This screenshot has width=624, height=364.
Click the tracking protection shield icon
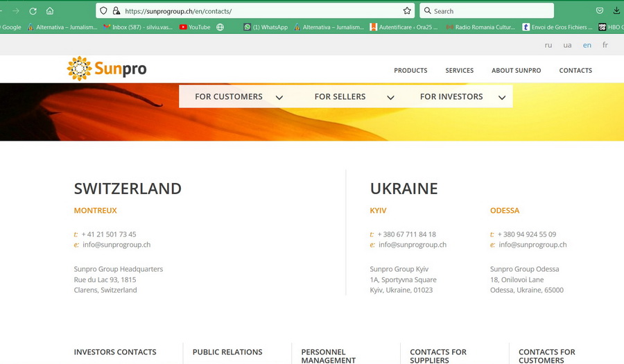[x=104, y=11]
